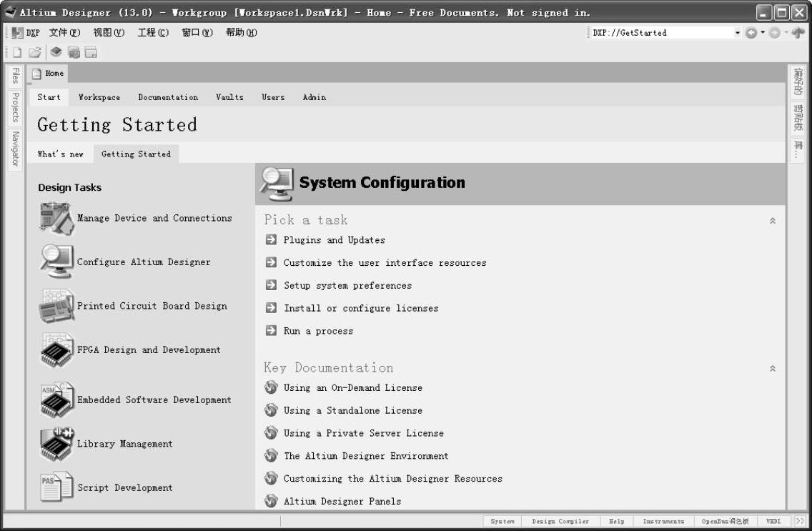Viewport: 812px width, 531px height.
Task: Click the Embedded Software Development icon
Action: [56, 399]
